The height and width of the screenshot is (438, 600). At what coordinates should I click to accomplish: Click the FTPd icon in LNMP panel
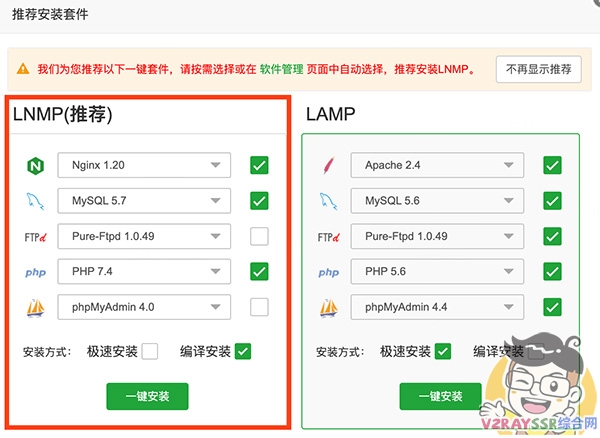pyautogui.click(x=35, y=237)
